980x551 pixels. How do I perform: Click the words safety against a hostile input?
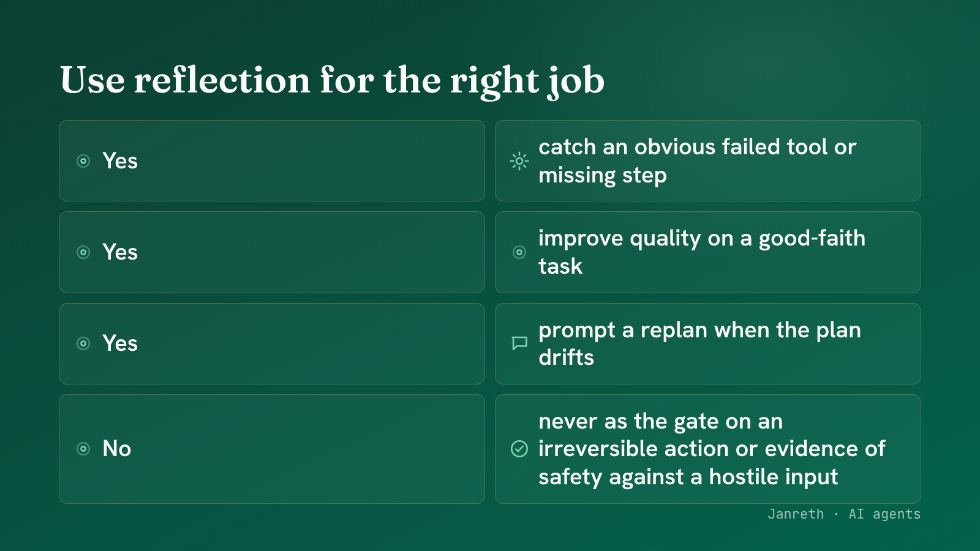coord(688,477)
